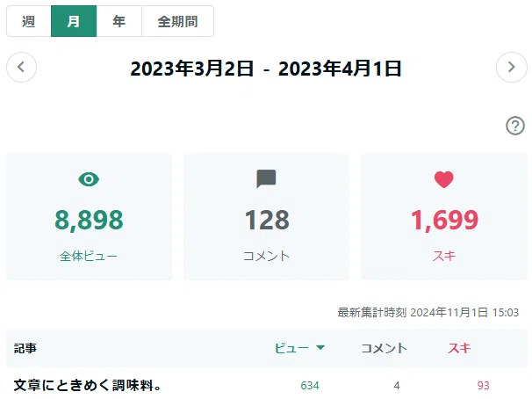Select the 月 period tab

pyautogui.click(x=74, y=21)
